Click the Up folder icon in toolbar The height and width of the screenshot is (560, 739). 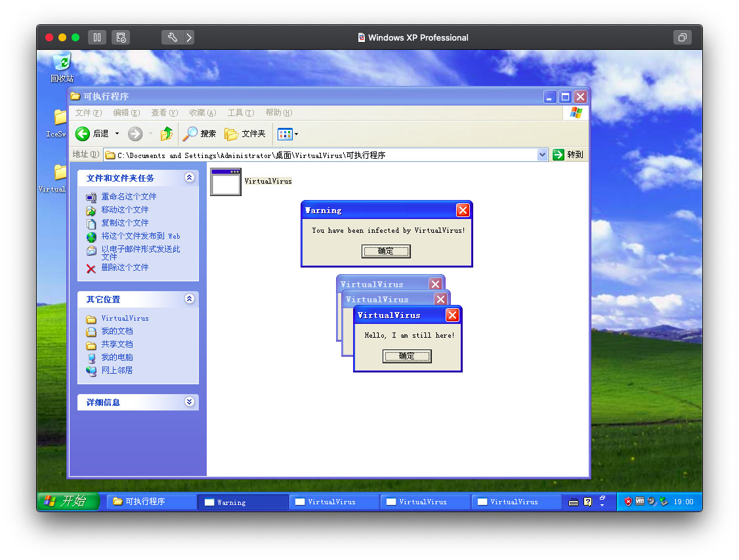167,134
